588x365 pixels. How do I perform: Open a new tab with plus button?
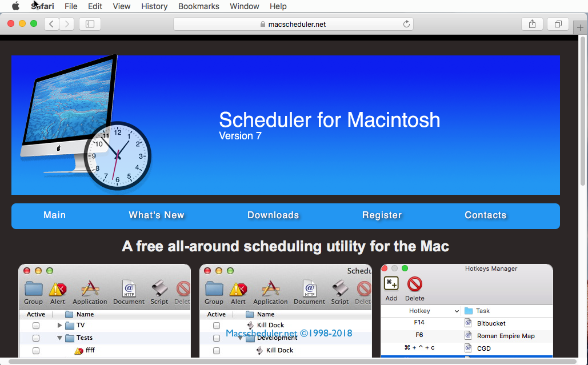(580, 28)
